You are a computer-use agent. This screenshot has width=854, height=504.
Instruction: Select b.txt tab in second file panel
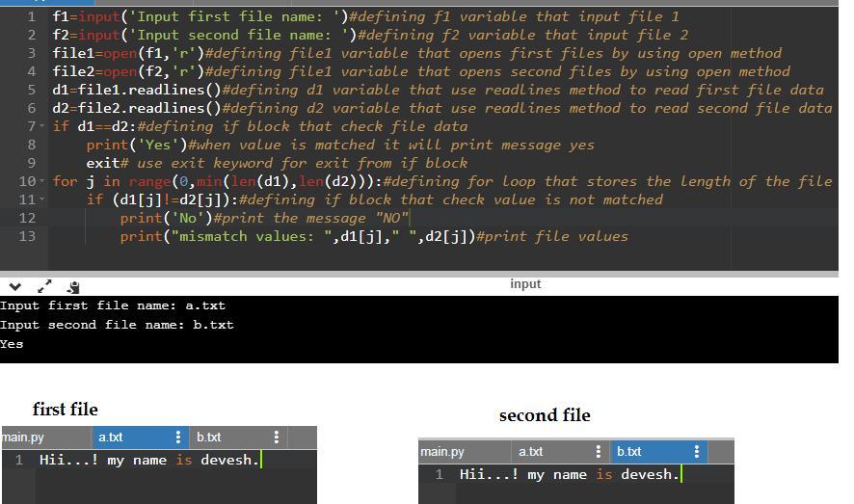(x=629, y=451)
